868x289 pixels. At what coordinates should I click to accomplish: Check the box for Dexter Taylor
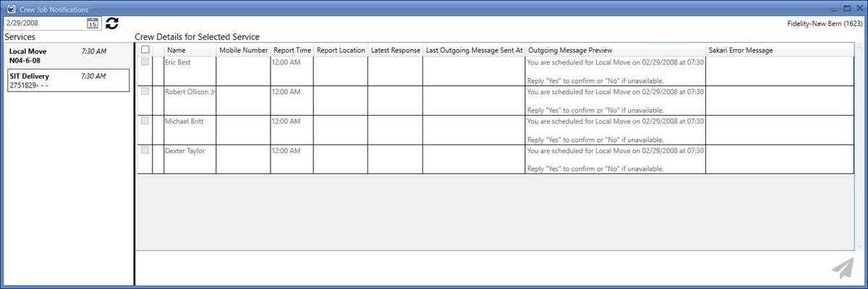[145, 150]
